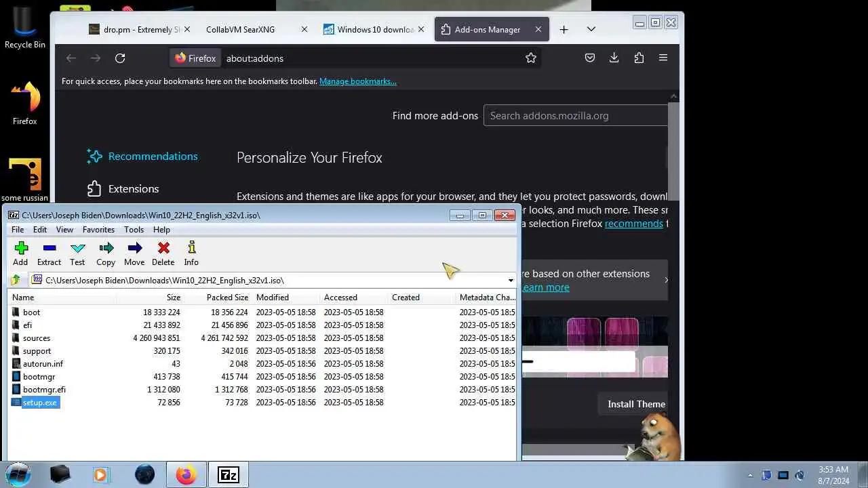Click the Learn more link
868x488 pixels.
click(x=545, y=287)
